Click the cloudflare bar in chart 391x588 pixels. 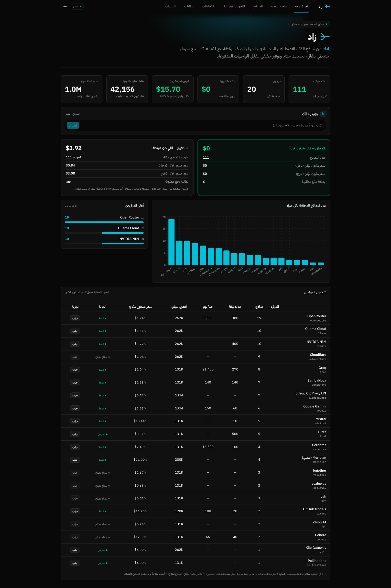[x=195, y=254]
